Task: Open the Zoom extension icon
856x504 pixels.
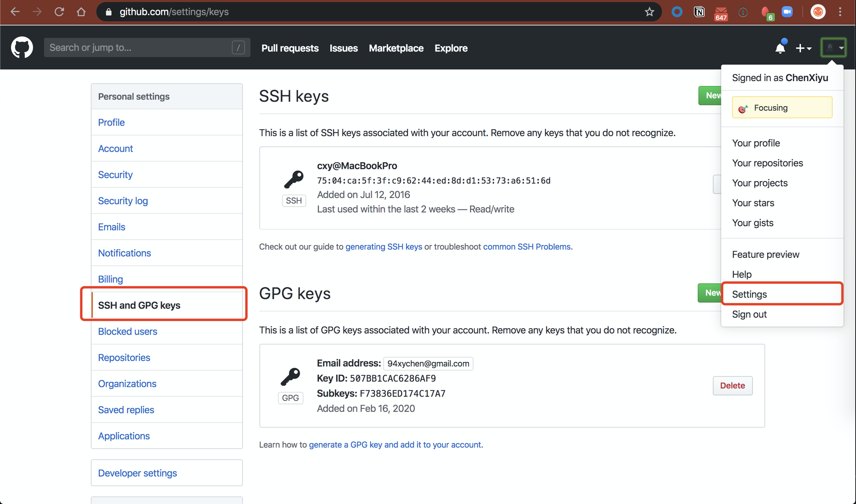Action: point(787,12)
